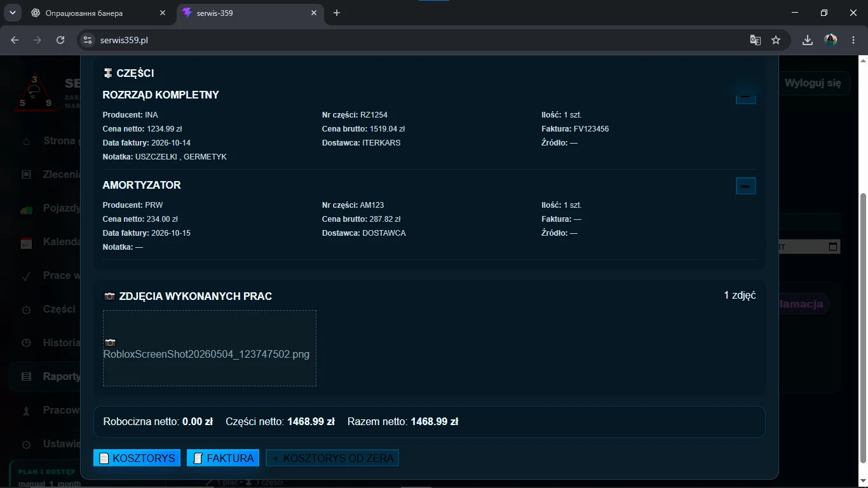Open the Prace sidebar menu item
This screenshot has width=868, height=488.
45,276
